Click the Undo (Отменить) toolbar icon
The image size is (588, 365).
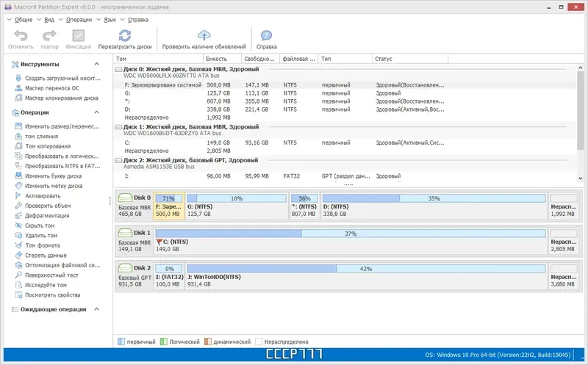(x=21, y=36)
